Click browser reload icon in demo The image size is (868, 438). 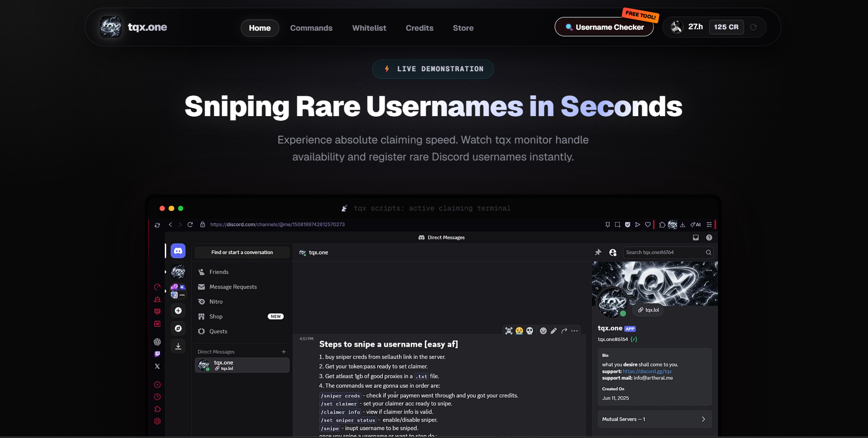pos(190,225)
